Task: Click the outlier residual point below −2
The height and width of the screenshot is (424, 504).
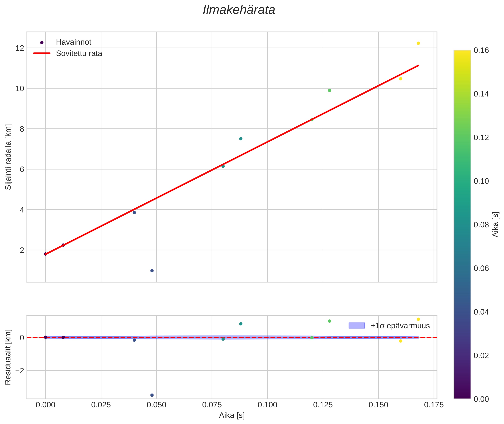Action: coord(152,395)
